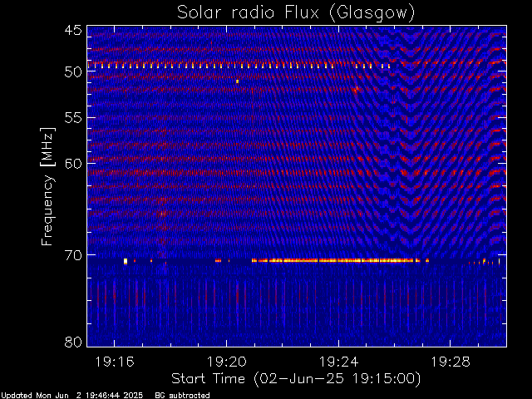Click the 19:20 time axis label
The image size is (532, 399).
click(227, 362)
